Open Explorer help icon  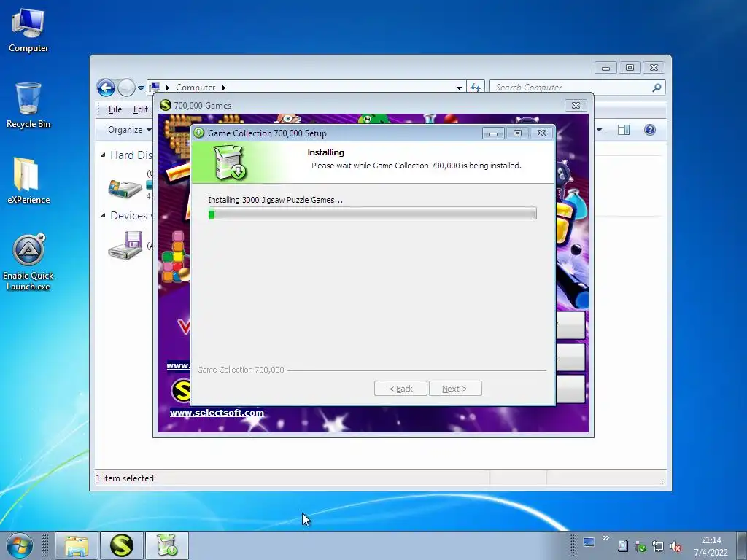coord(650,130)
